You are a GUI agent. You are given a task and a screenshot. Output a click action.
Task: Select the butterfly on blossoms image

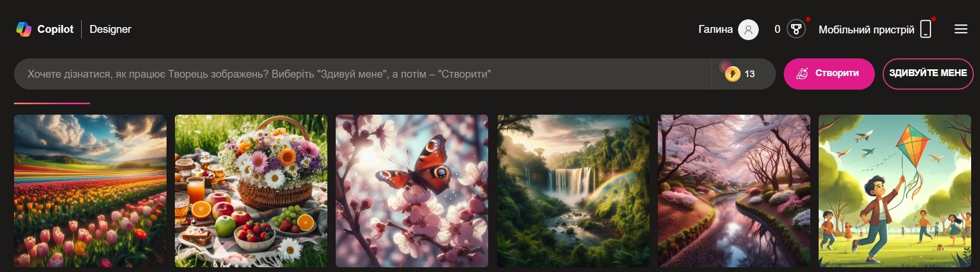click(412, 191)
